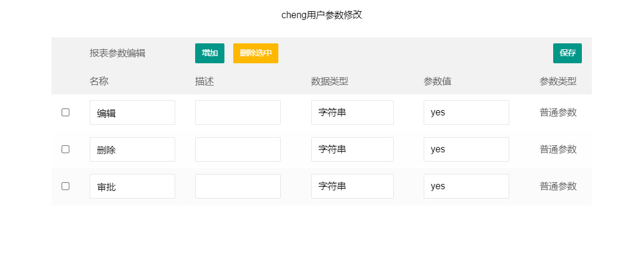The image size is (644, 280).
Task: Click the parameter value field for 审批
Action: coord(466,186)
